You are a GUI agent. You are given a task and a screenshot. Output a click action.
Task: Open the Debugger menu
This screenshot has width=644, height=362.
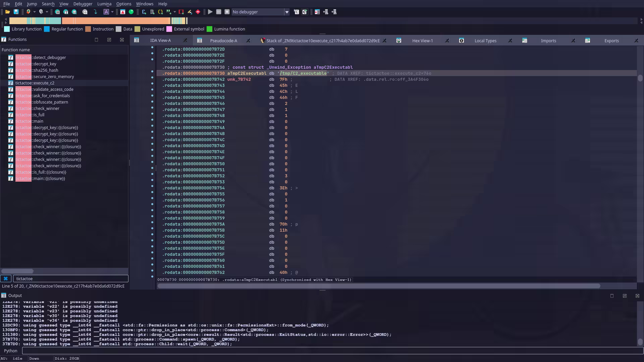[x=83, y=4]
